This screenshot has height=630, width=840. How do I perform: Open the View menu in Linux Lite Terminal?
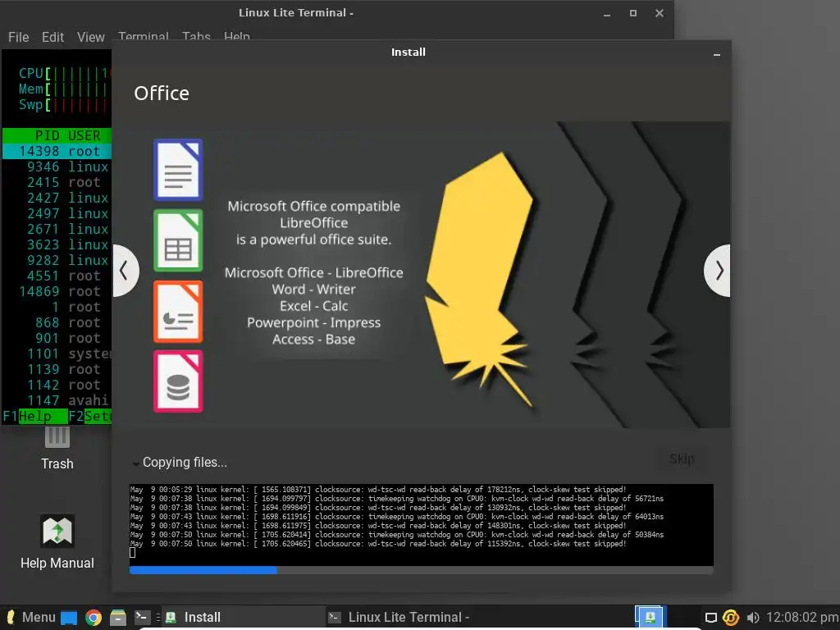point(90,37)
